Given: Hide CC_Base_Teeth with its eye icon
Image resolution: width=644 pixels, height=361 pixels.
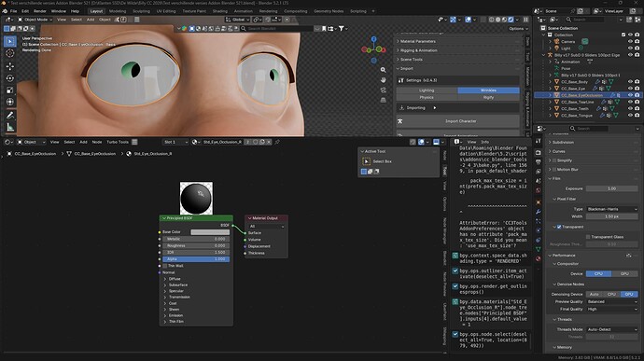Looking at the screenshot, I should pyautogui.click(x=630, y=109).
